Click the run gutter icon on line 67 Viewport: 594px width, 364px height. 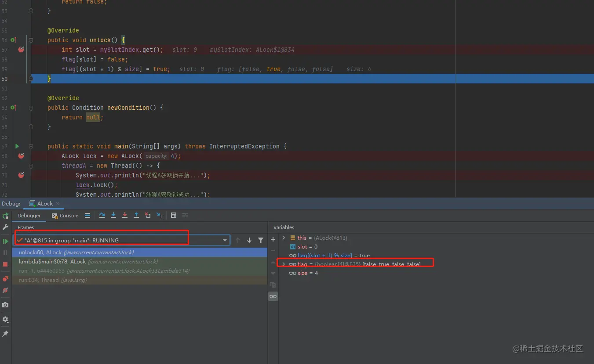coord(17,146)
